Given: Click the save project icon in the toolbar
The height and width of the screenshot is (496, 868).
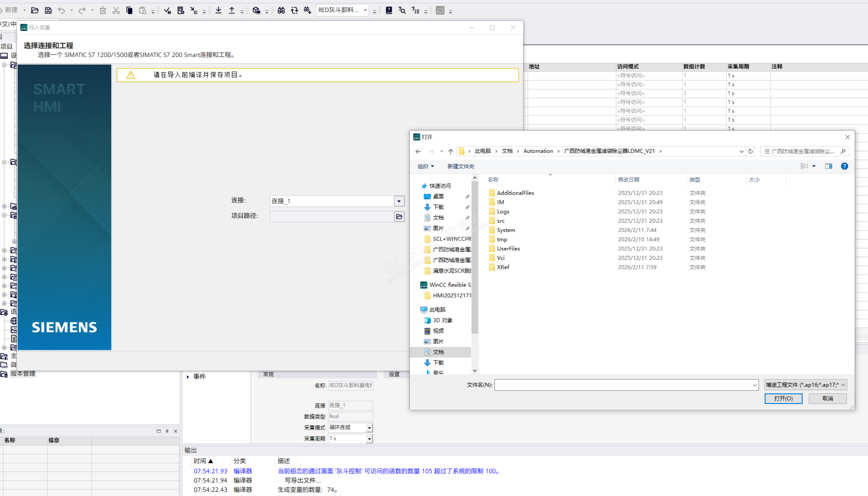Looking at the screenshot, I should point(48,11).
